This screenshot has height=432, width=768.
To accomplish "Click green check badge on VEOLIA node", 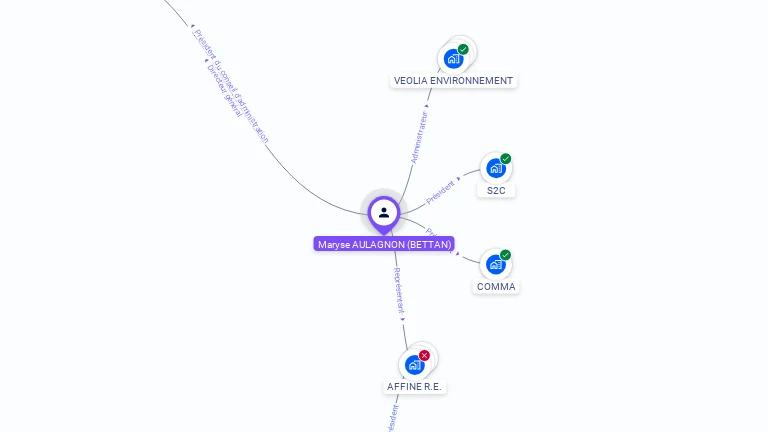I will [x=463, y=49].
